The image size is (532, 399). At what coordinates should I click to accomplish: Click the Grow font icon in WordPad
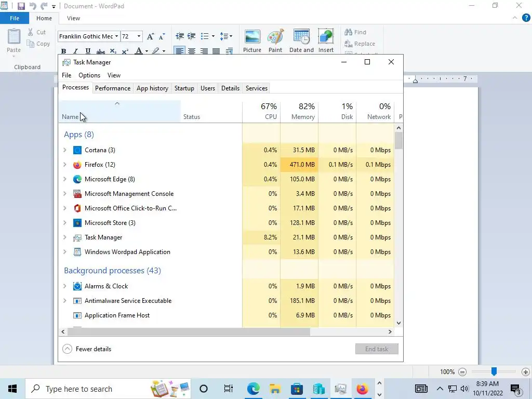[x=150, y=36]
